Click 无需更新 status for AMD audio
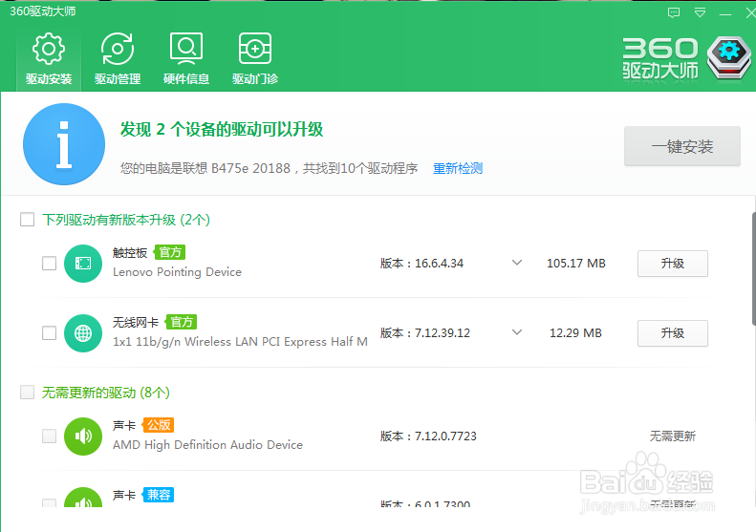 (x=673, y=436)
